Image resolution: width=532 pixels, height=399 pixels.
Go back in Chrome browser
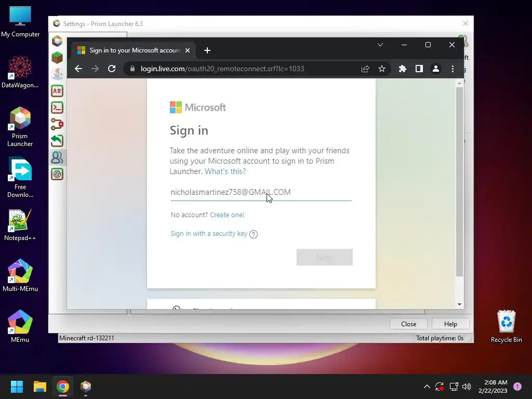click(x=78, y=69)
